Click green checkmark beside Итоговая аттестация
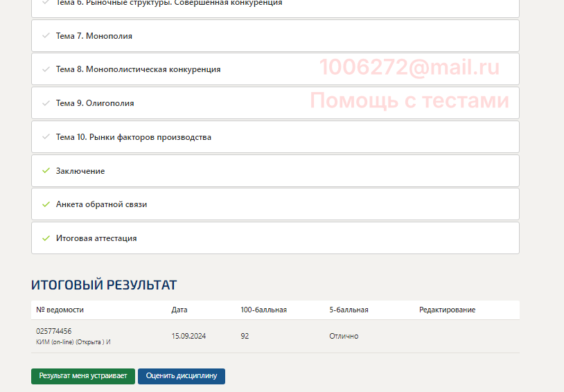564x392 pixels. pyautogui.click(x=46, y=238)
